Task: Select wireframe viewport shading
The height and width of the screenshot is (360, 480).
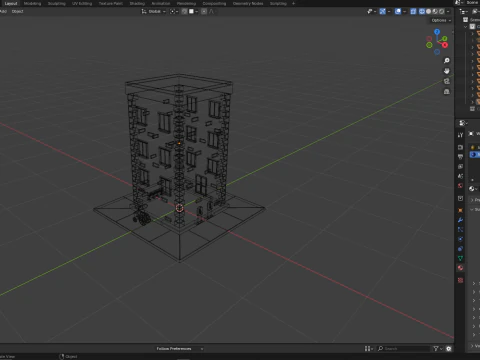Action: tap(422, 12)
